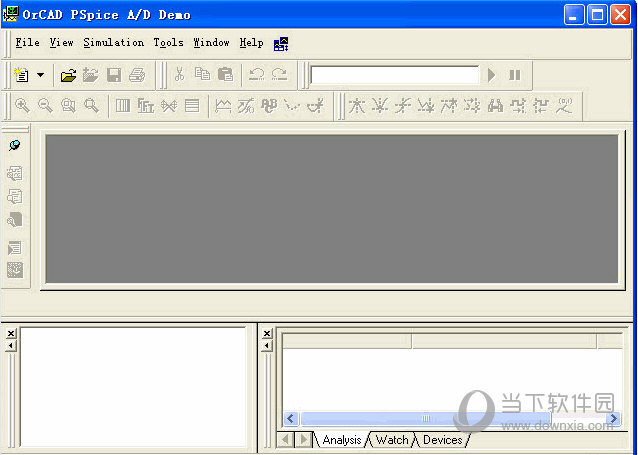Switch to the Watch tab

pos(392,440)
